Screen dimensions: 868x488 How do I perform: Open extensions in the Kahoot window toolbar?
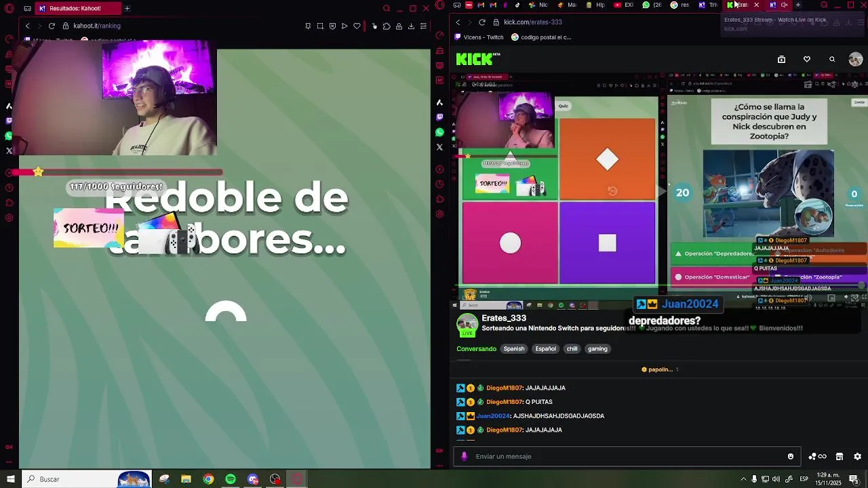point(387,26)
